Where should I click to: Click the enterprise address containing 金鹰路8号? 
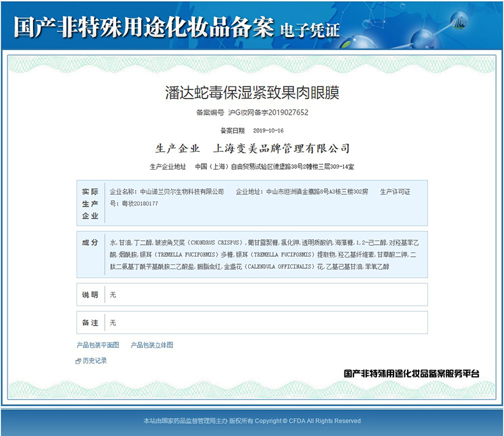317,192
